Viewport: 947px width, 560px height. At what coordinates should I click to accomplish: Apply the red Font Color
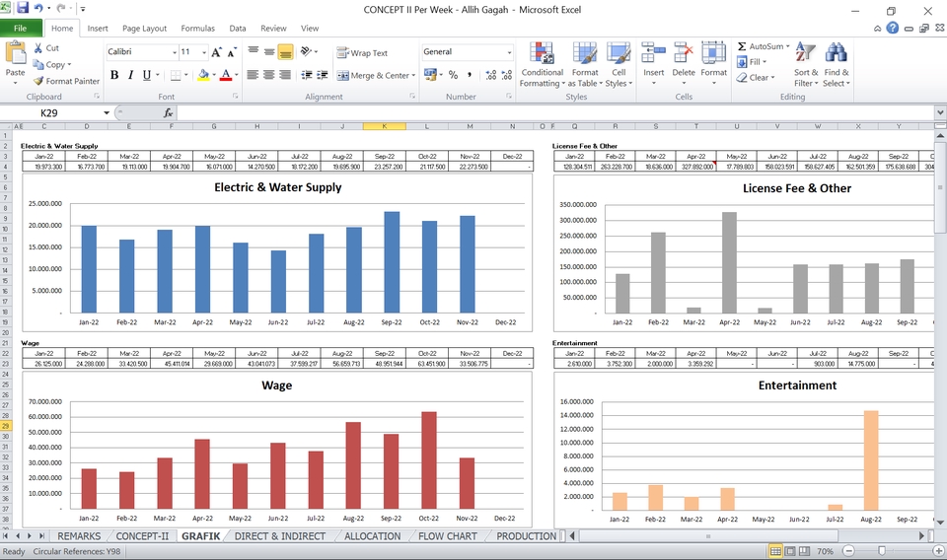pos(225,75)
